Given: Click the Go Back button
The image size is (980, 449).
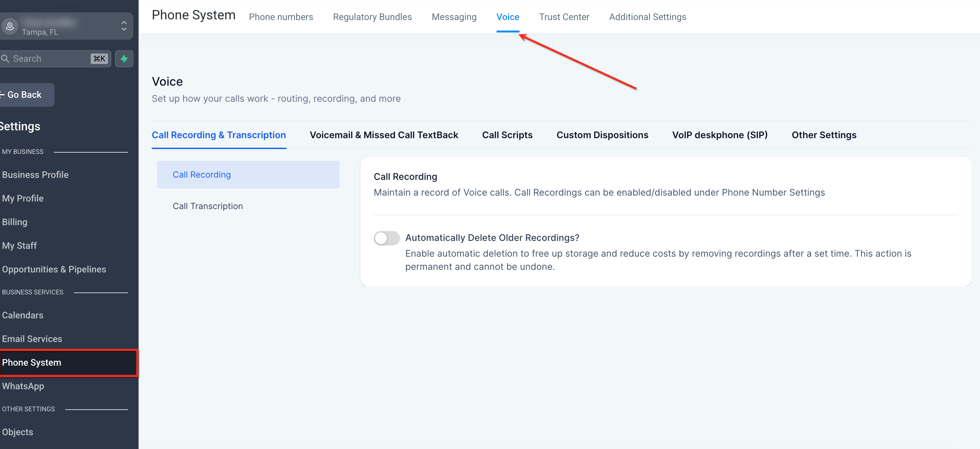Looking at the screenshot, I should coord(26,95).
